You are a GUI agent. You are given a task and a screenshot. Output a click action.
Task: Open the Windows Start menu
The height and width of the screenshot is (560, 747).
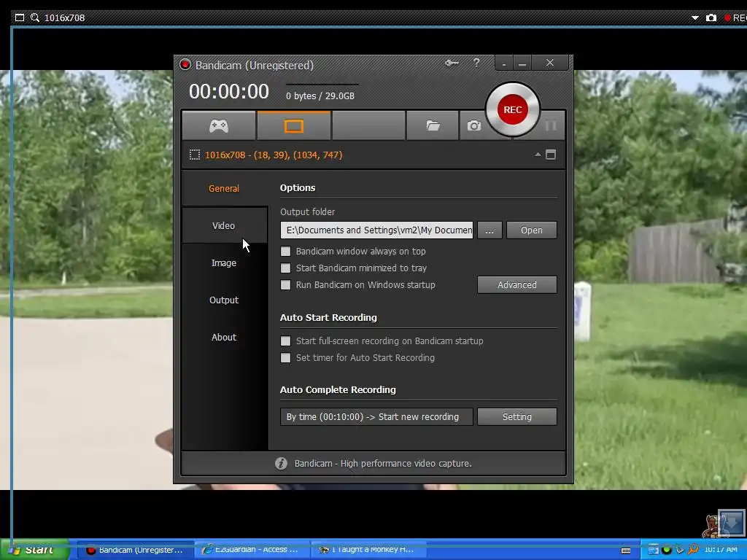click(x=34, y=550)
